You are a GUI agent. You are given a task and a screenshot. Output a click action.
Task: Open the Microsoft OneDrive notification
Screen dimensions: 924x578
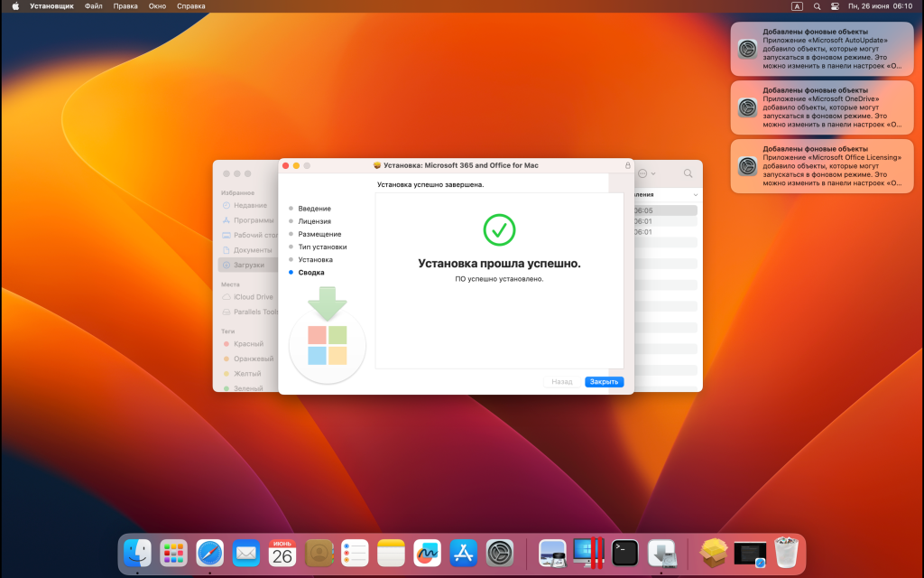click(x=822, y=107)
